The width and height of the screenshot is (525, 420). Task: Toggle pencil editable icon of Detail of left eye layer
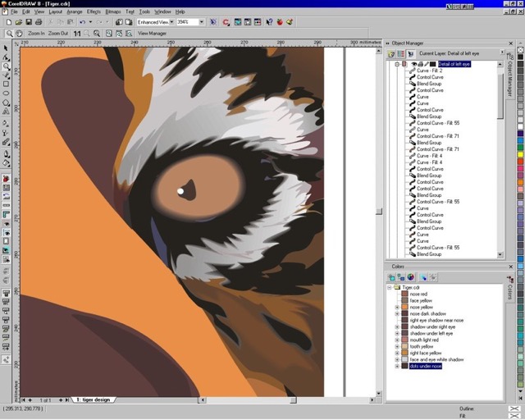point(427,64)
